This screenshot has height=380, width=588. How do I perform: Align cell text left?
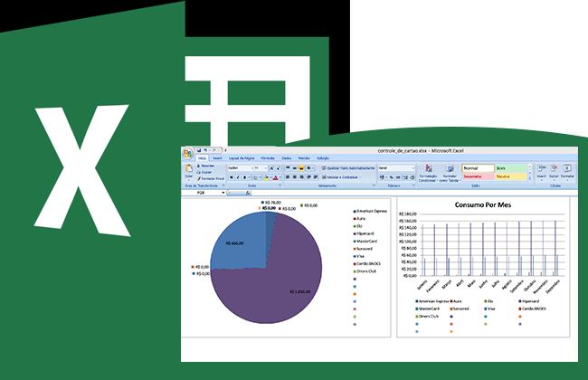(288, 177)
